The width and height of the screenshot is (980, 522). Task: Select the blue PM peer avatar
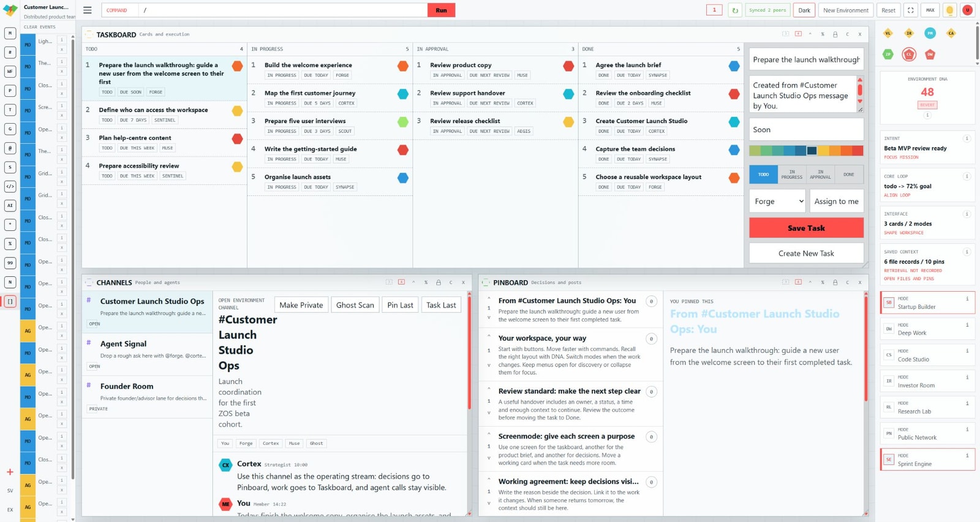tap(930, 33)
